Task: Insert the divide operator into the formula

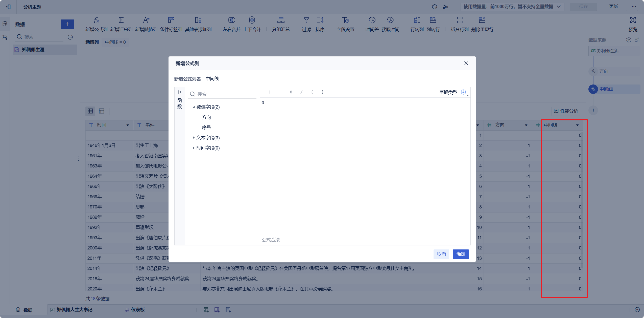Action: coord(301,92)
